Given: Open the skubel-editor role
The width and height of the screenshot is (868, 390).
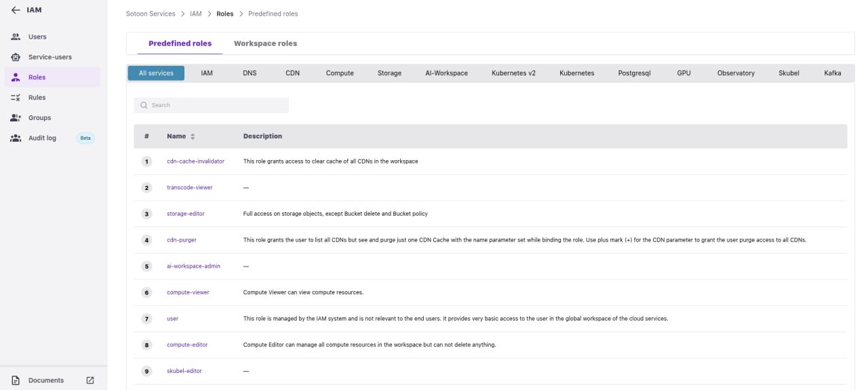Looking at the screenshot, I should point(184,371).
